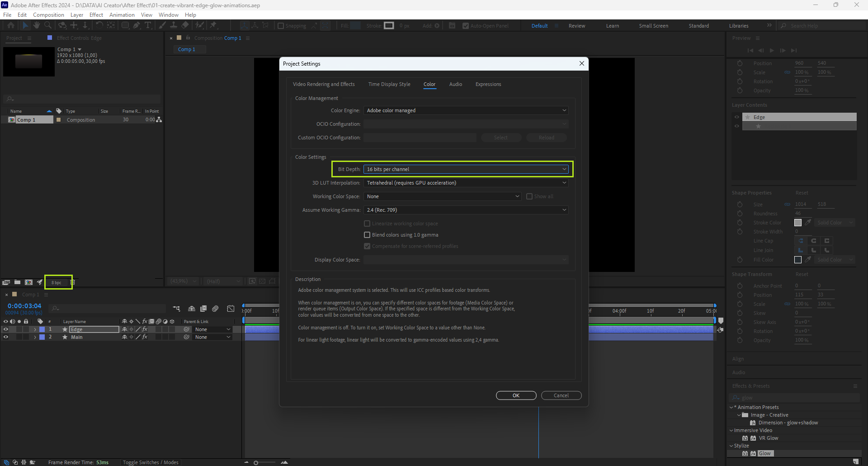Click the New Composition icon

tap(28, 282)
